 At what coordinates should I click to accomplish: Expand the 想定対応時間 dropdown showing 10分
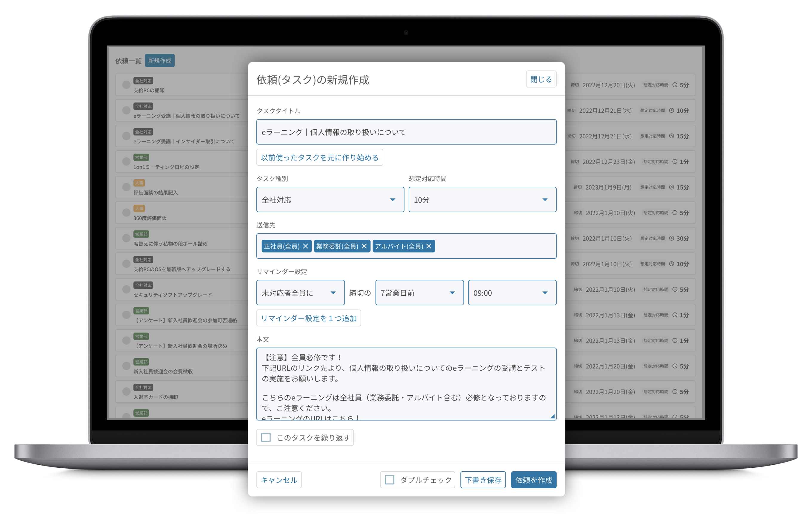482,199
